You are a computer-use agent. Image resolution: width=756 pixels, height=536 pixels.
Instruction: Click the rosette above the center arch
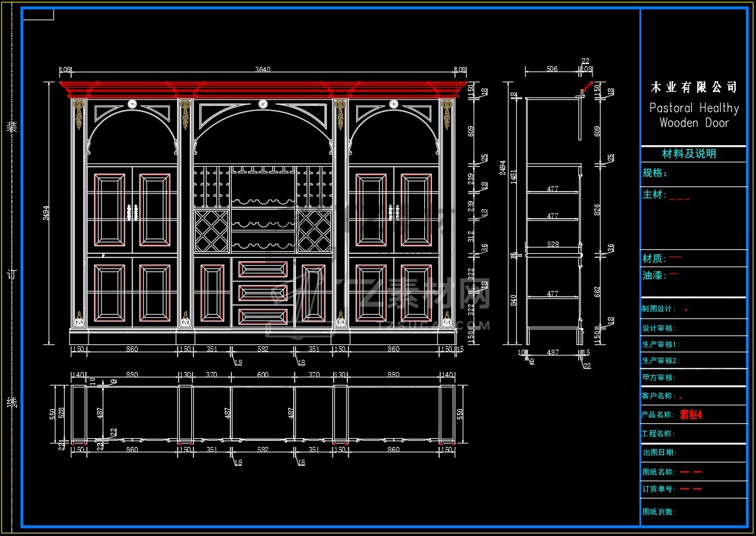(x=262, y=103)
